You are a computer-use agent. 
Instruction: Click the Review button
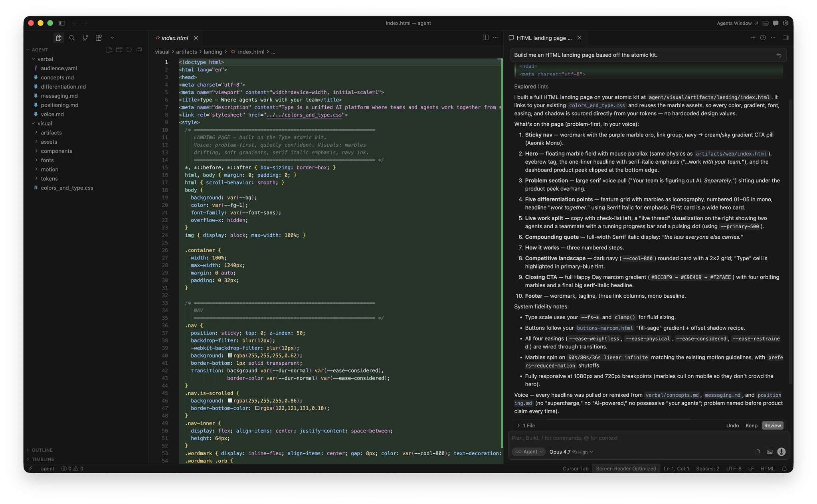point(772,425)
